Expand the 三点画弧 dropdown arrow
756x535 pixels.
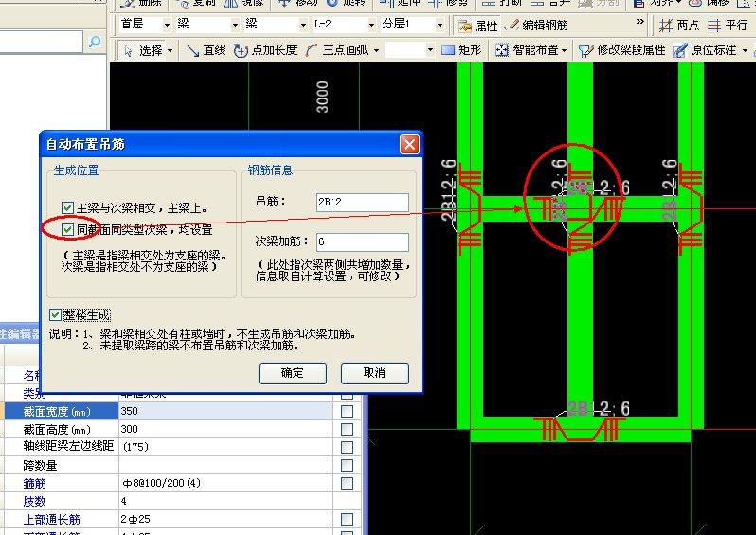tap(376, 50)
